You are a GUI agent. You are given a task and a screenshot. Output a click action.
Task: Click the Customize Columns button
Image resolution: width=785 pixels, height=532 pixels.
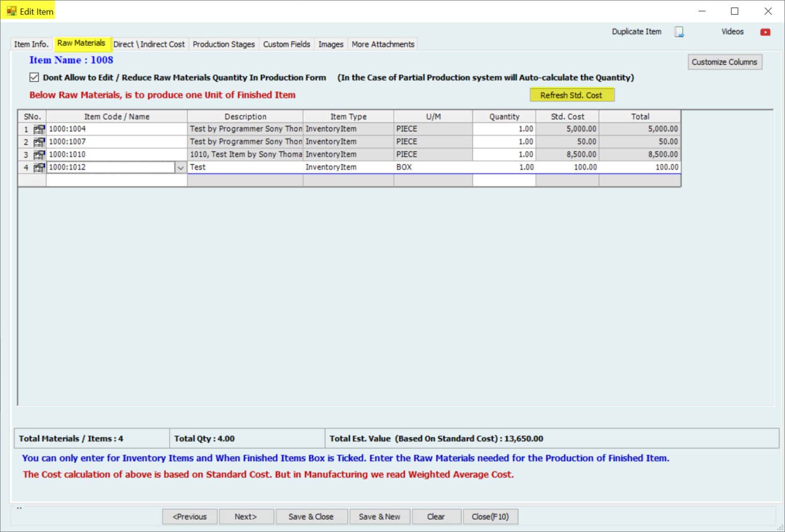724,62
